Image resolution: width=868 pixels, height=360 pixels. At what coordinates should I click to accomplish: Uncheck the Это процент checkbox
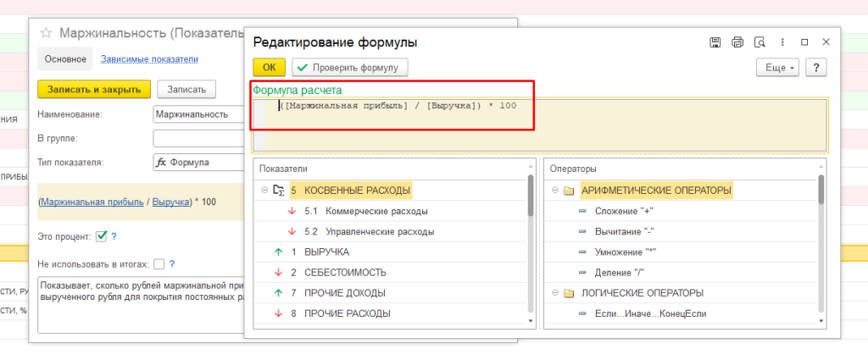click(101, 236)
